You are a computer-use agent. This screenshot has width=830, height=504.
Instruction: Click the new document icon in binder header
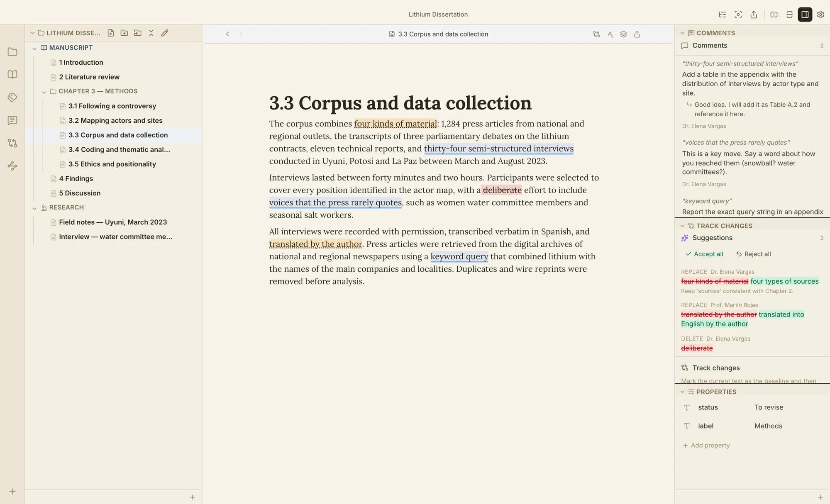tap(110, 33)
